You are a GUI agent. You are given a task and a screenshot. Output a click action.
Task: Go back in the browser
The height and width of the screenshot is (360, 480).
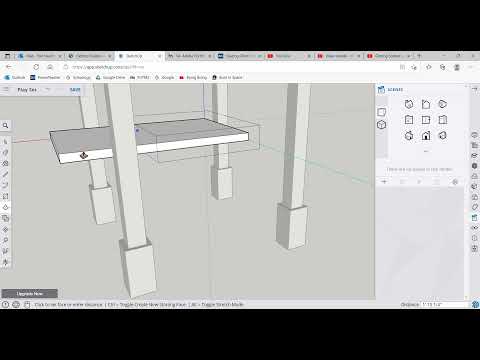coord(9,67)
